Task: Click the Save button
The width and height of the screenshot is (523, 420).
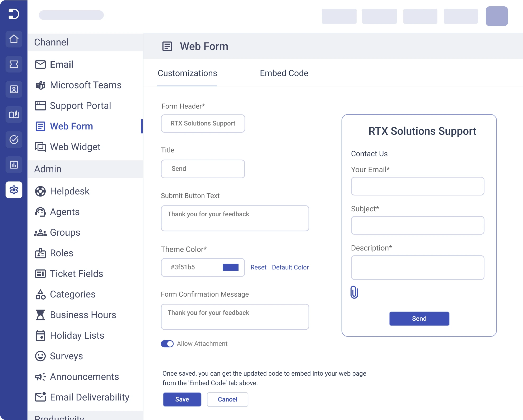Action: pyautogui.click(x=182, y=399)
